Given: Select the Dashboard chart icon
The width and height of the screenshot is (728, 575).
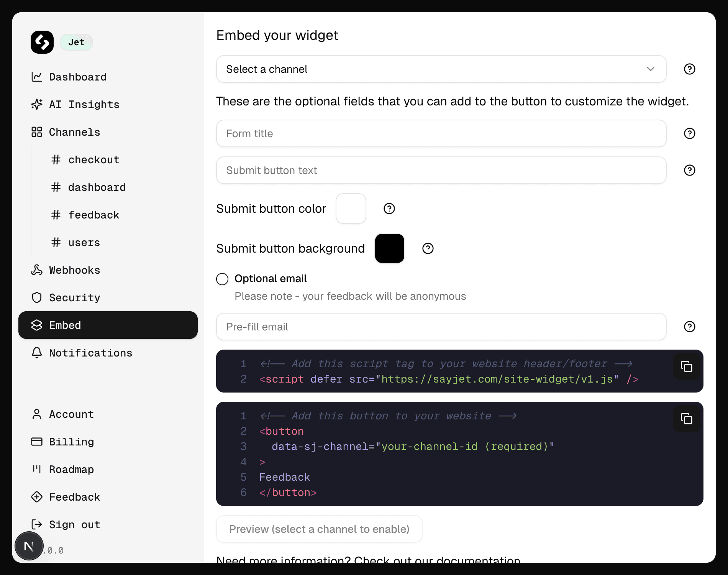Looking at the screenshot, I should pyautogui.click(x=37, y=77).
